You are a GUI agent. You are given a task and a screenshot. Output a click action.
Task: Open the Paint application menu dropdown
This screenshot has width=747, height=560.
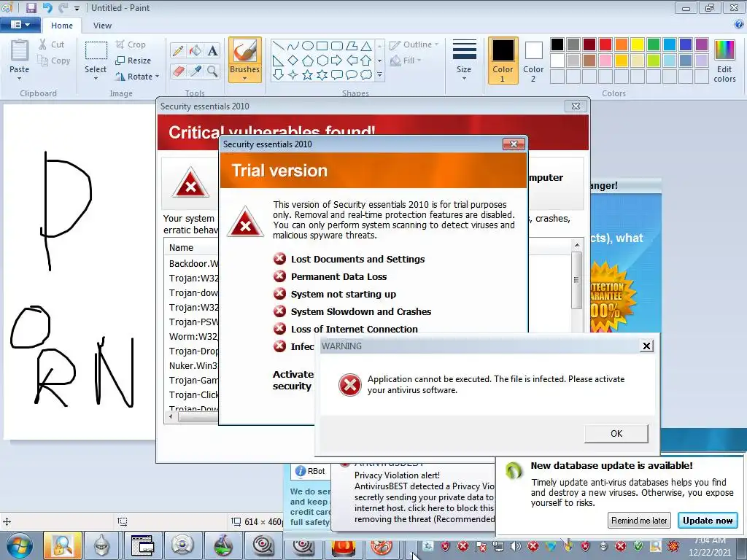[x=20, y=25]
